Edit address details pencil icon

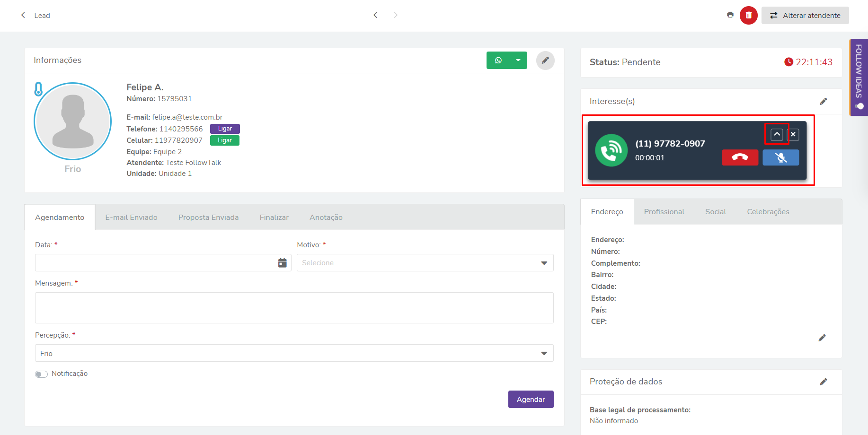pyautogui.click(x=822, y=338)
